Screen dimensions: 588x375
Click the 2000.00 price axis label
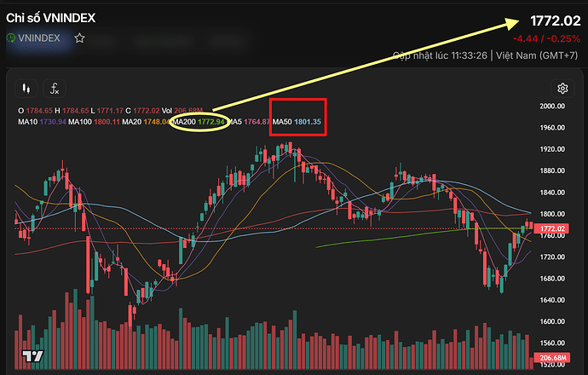(x=552, y=107)
